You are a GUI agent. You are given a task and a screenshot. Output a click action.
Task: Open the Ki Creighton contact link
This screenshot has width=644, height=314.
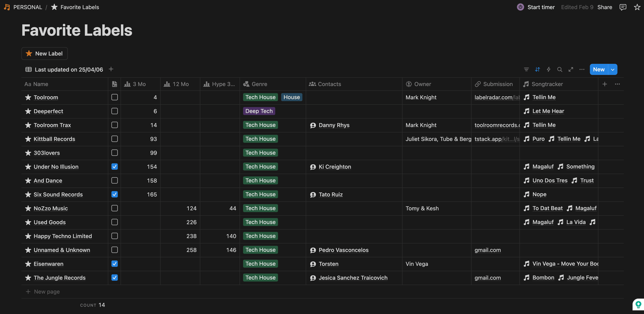pos(335,167)
